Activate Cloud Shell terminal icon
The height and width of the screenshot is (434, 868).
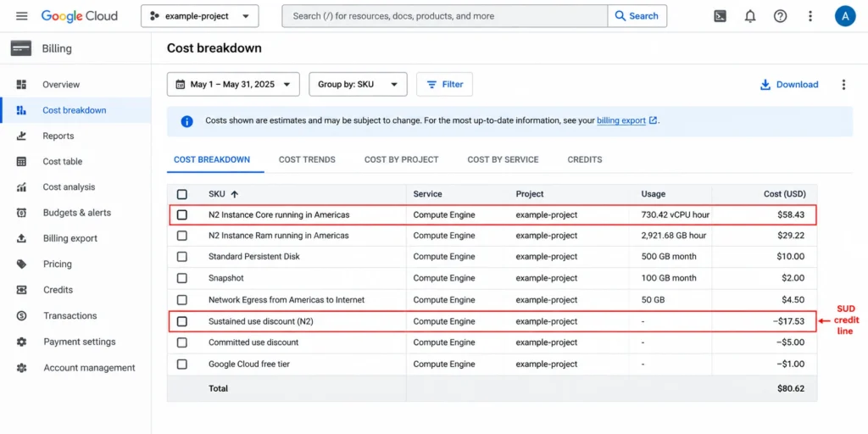coord(720,16)
